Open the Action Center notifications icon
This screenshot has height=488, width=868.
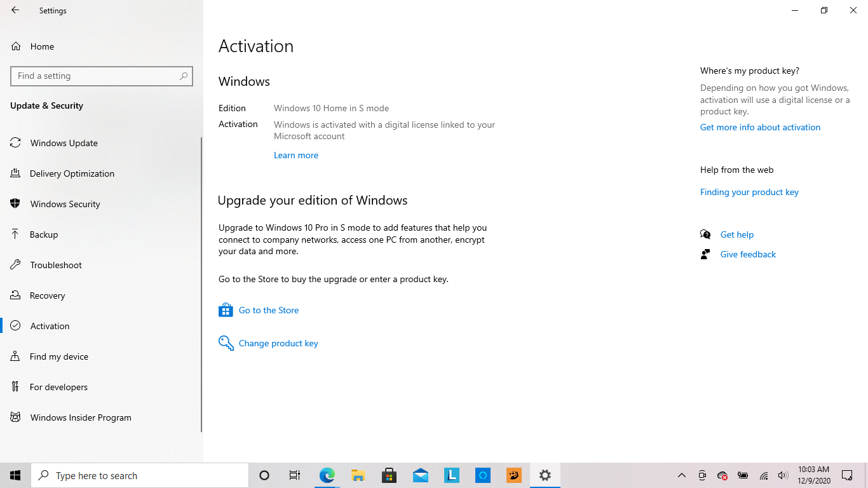point(847,475)
